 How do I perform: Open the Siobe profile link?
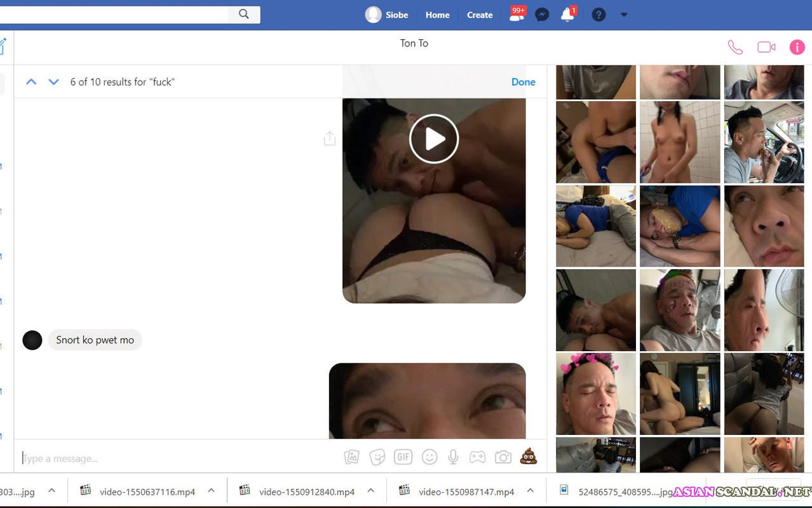point(386,15)
